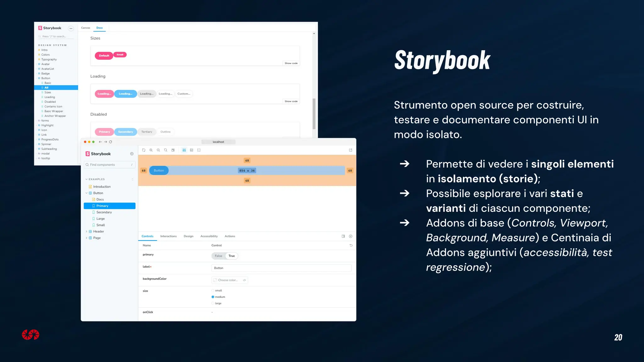Image resolution: width=644 pixels, height=362 pixels.
Task: Reload the localhost page
Action: click(110, 142)
